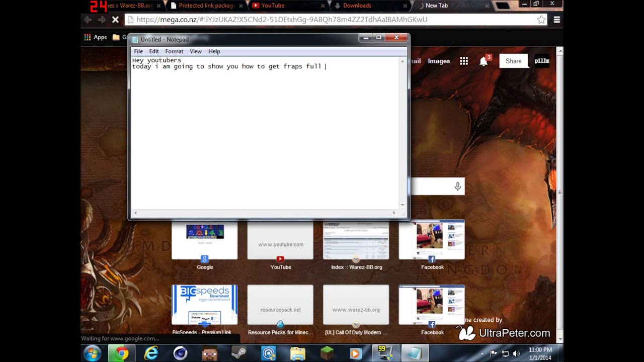Open Notepad Help menu
This screenshot has height=362, width=644.
click(214, 51)
